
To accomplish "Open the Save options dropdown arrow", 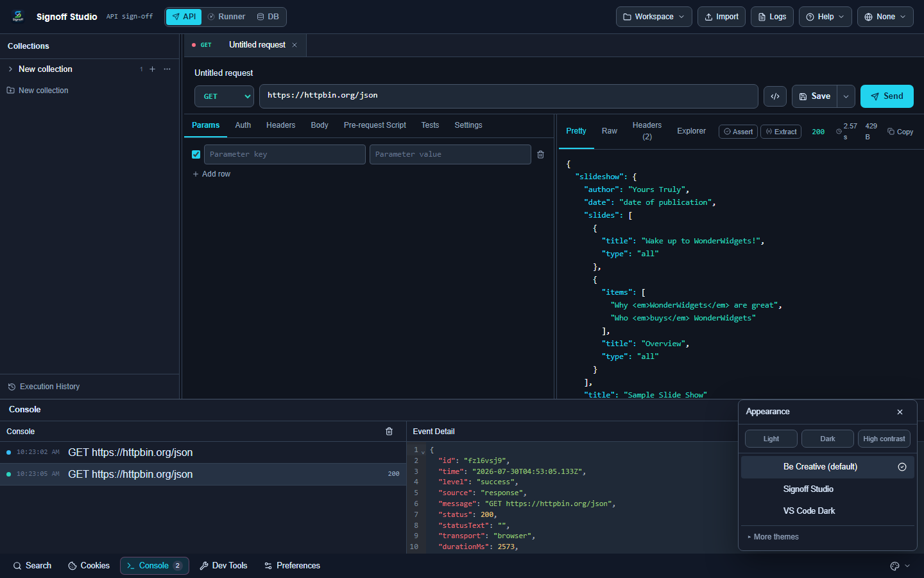I will coord(846,96).
